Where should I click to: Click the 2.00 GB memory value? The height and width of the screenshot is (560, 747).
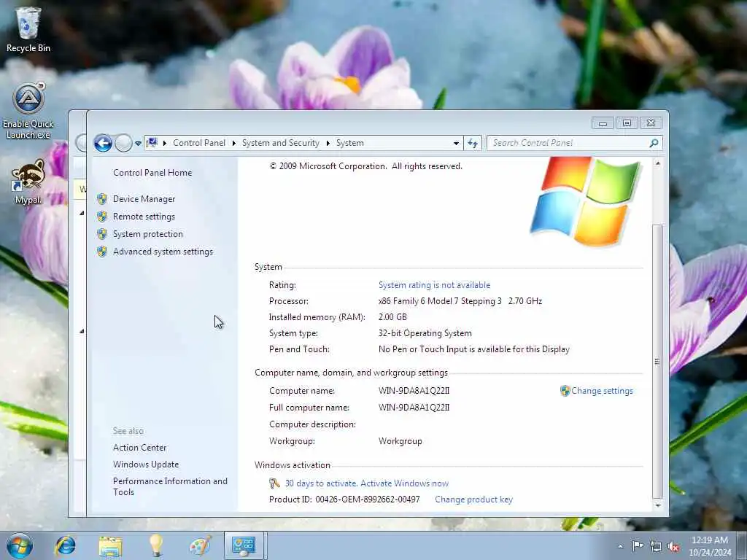[x=392, y=317]
